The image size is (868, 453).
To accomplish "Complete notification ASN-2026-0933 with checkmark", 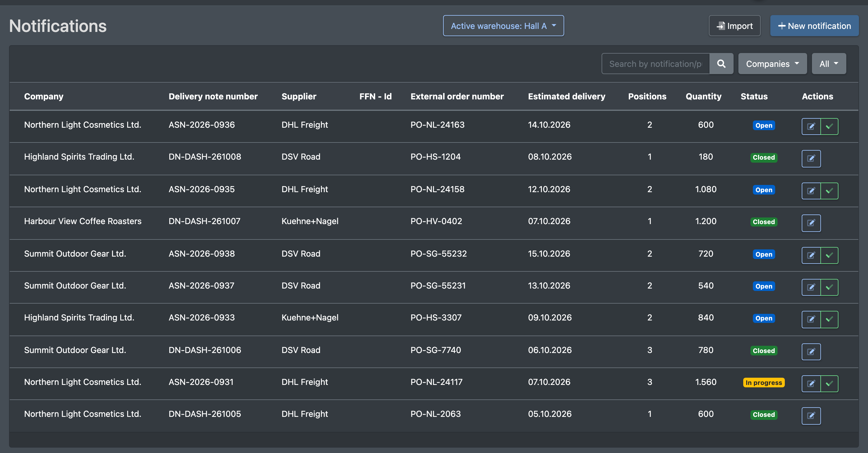I will 829,319.
